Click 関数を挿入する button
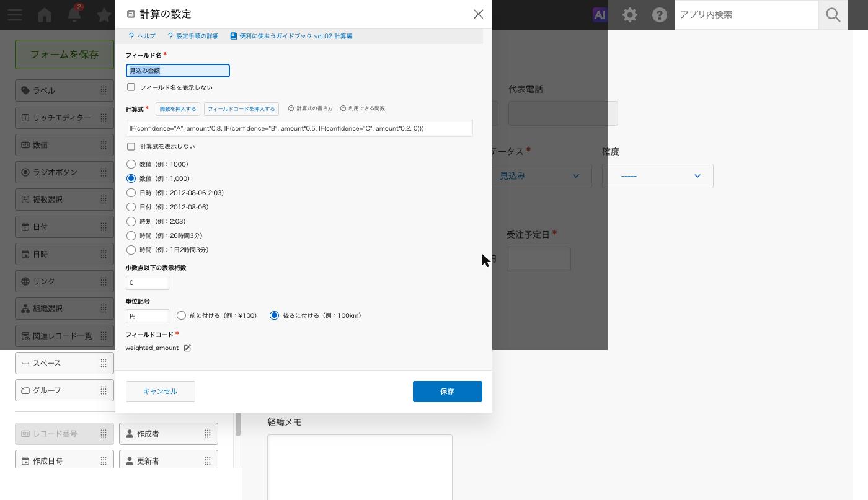 [178, 109]
